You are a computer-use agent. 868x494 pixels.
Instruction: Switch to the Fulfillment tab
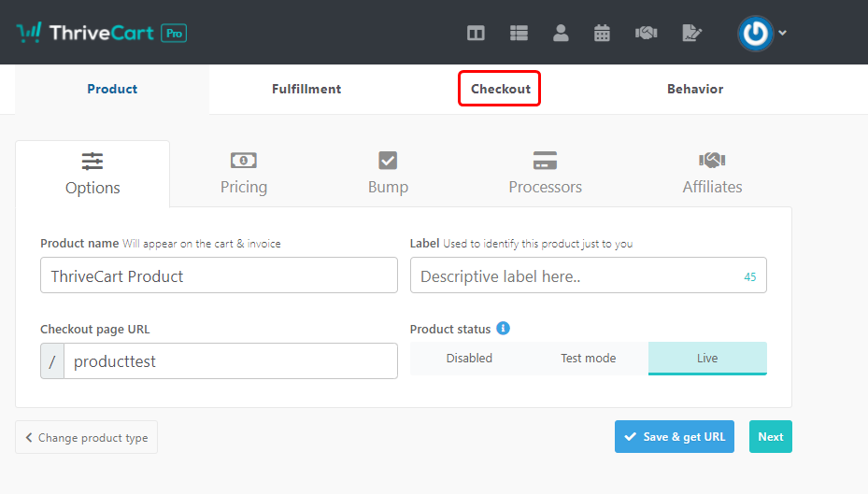306,90
